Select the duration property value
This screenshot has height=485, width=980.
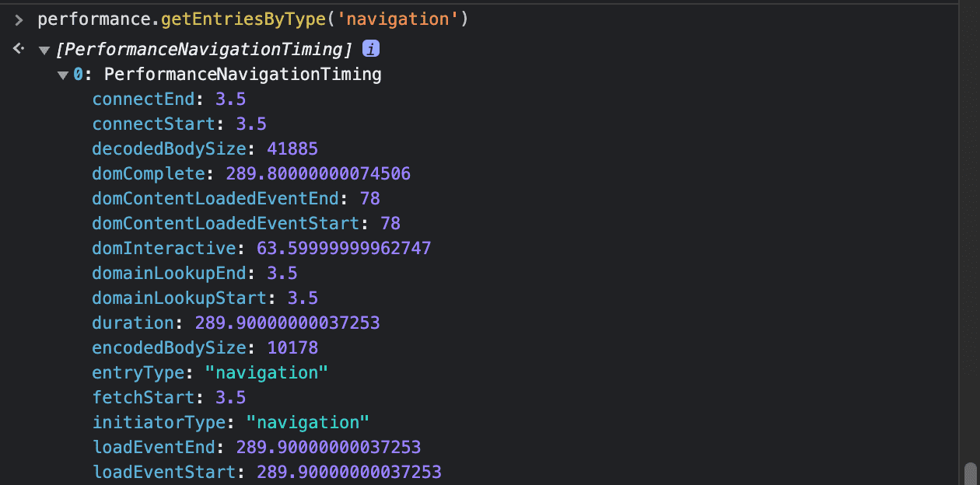pos(287,323)
